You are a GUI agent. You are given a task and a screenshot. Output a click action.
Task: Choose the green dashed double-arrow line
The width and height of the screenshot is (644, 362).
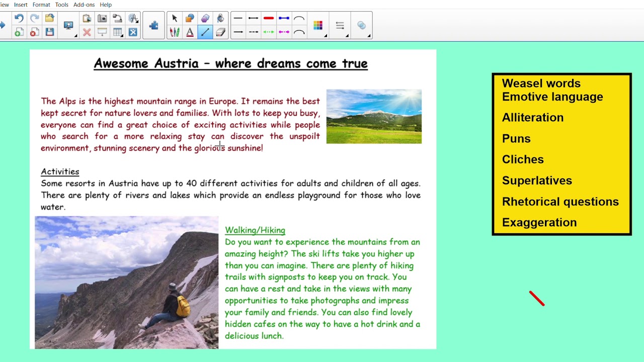[x=269, y=32]
